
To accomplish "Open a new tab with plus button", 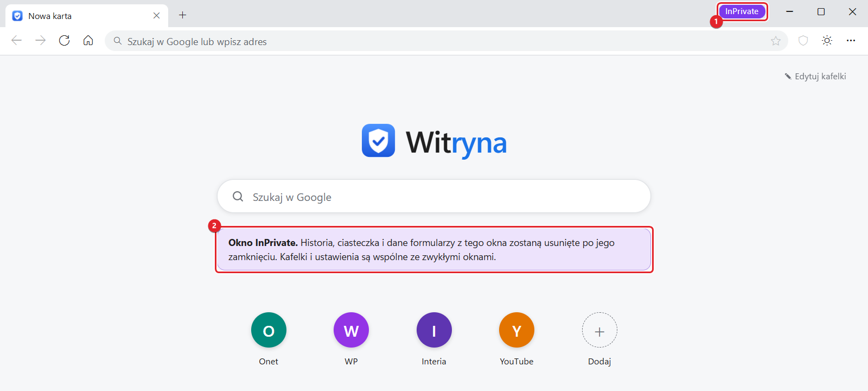I will point(183,15).
